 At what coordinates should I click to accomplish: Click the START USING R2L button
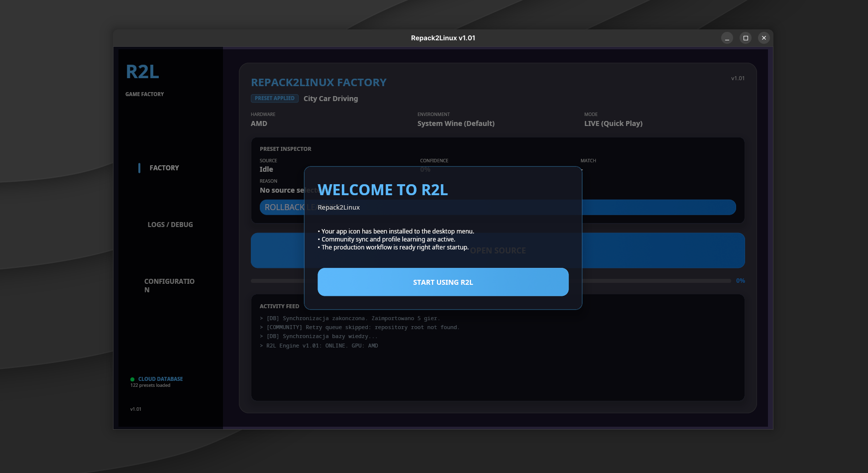(x=443, y=282)
